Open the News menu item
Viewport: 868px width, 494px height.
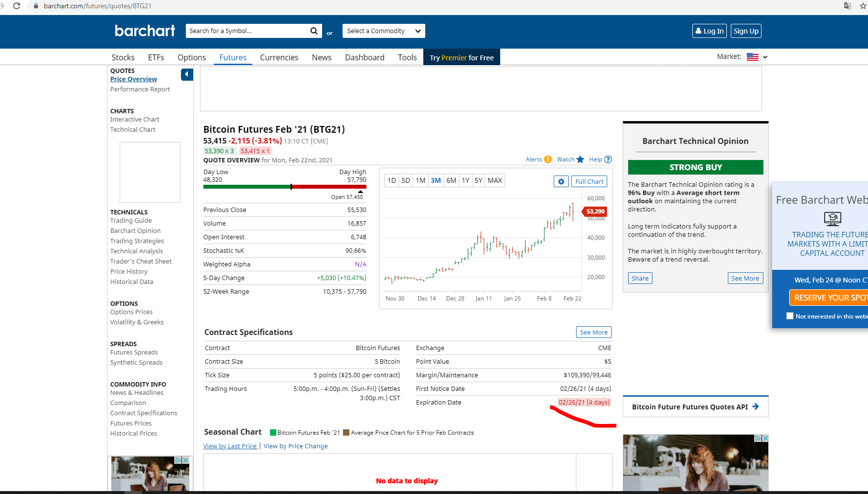[321, 57]
